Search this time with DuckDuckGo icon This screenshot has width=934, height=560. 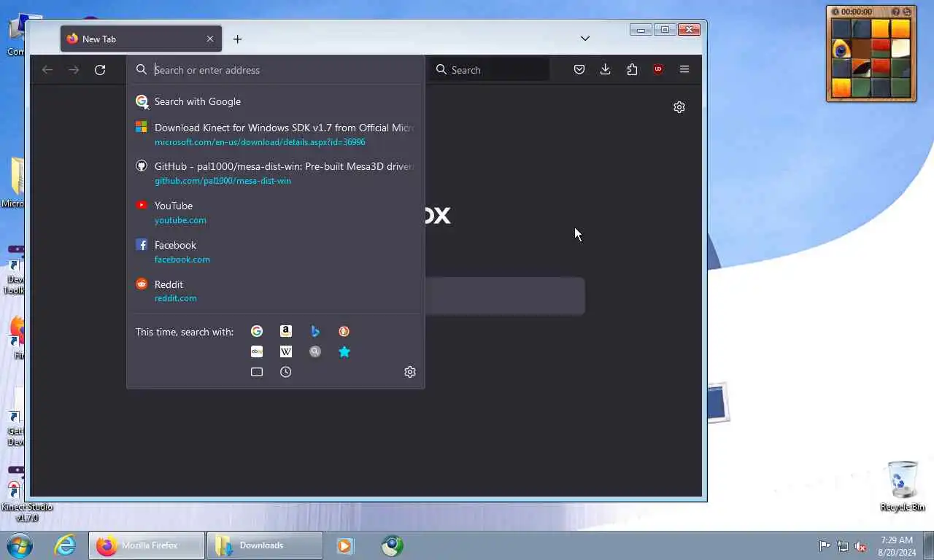(x=344, y=331)
